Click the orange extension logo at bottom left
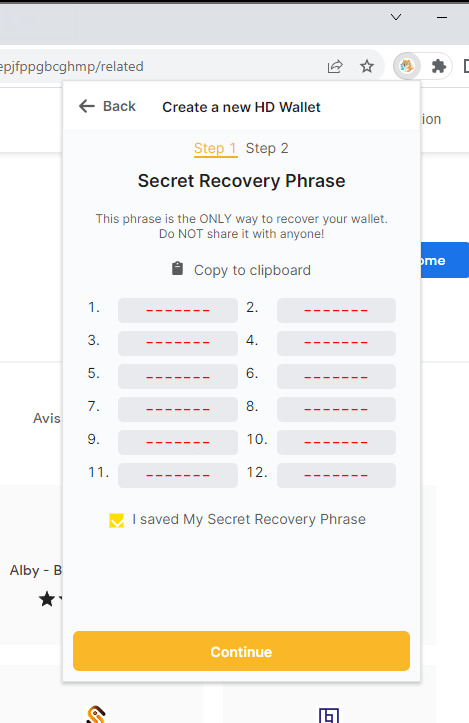Image resolution: width=469 pixels, height=723 pixels. (x=96, y=714)
